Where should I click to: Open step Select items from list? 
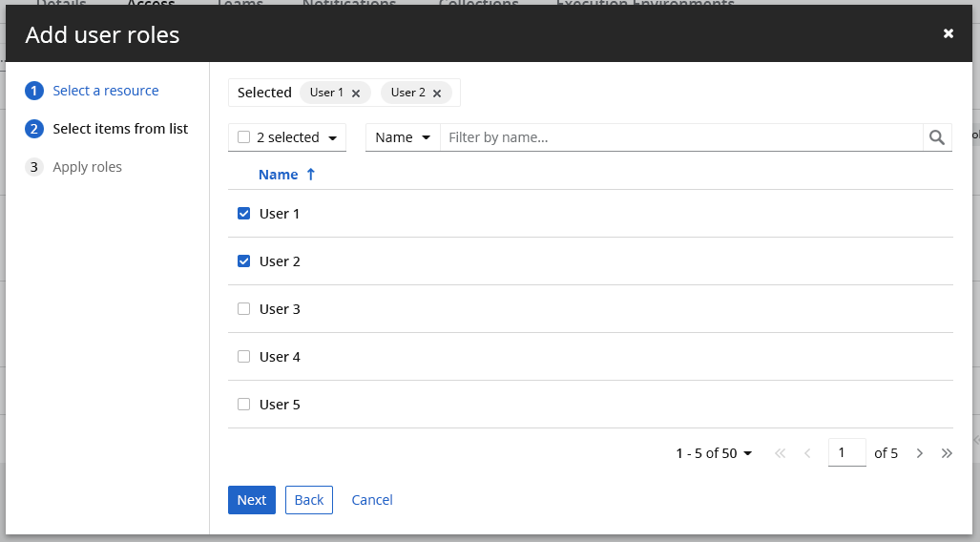tap(120, 129)
